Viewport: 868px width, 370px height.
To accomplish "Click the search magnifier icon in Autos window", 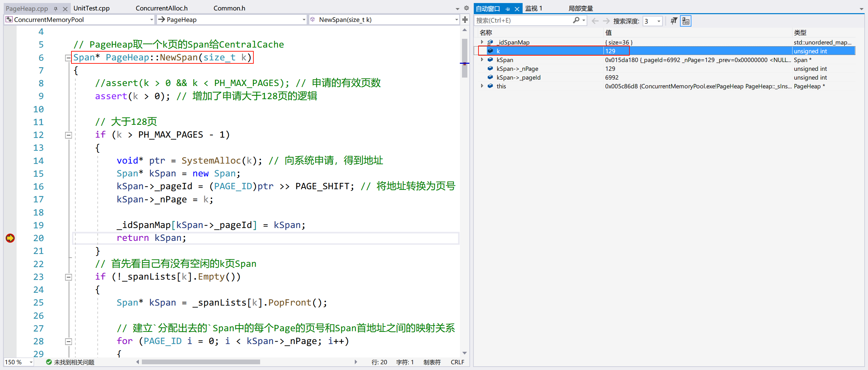I will tap(576, 21).
